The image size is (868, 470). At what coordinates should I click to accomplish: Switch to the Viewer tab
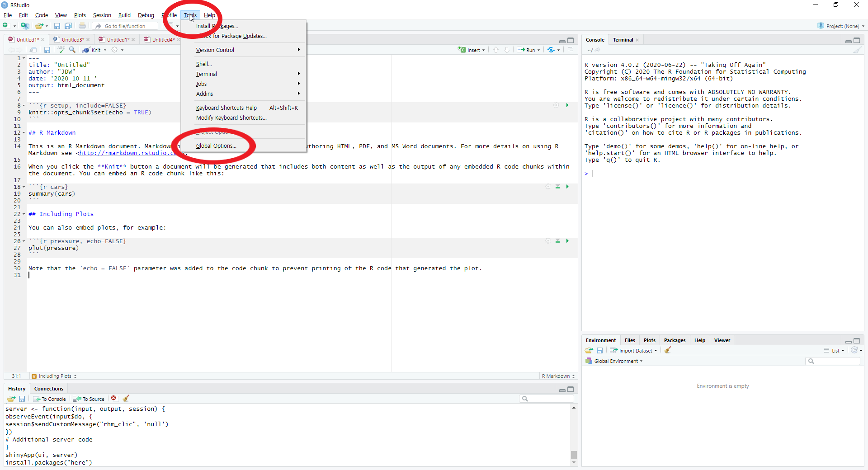[722, 340]
